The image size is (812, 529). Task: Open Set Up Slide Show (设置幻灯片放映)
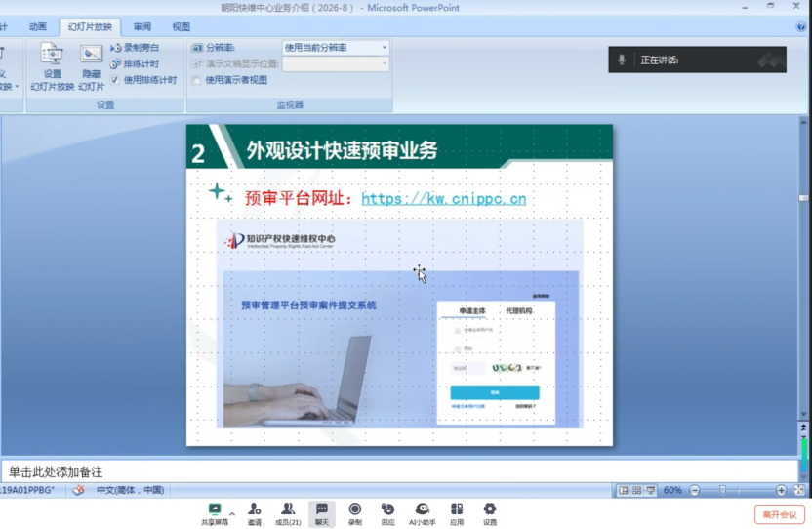pyautogui.click(x=52, y=66)
